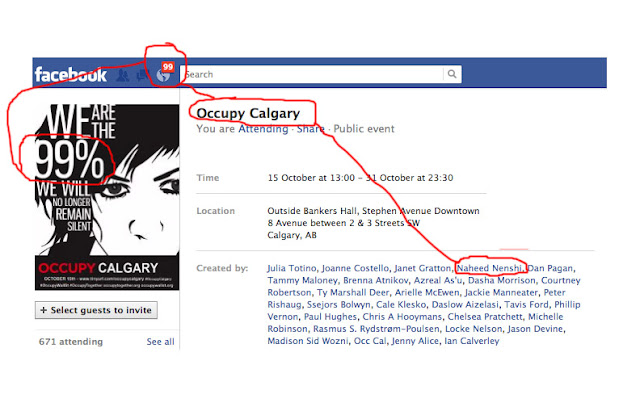This screenshot has width=640, height=407.
Task: Open Rasmus S. Rydstrøm-Poulsen's profile
Action: pyautogui.click(x=376, y=329)
